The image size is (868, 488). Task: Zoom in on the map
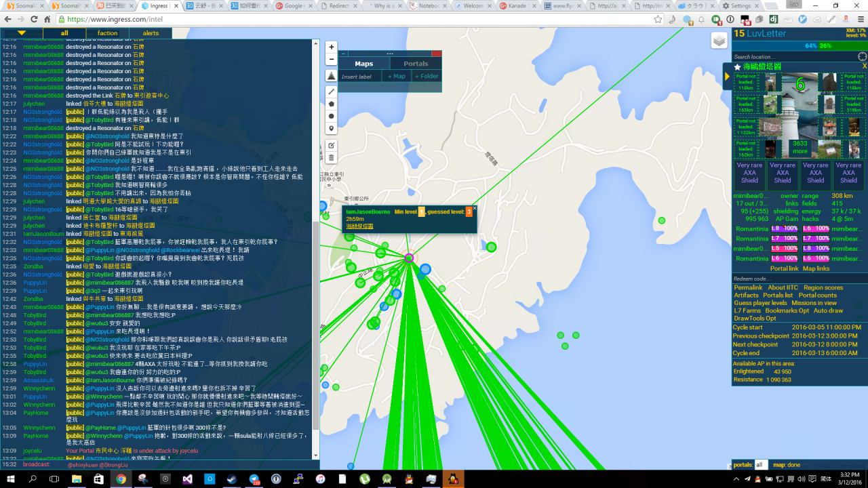[332, 47]
